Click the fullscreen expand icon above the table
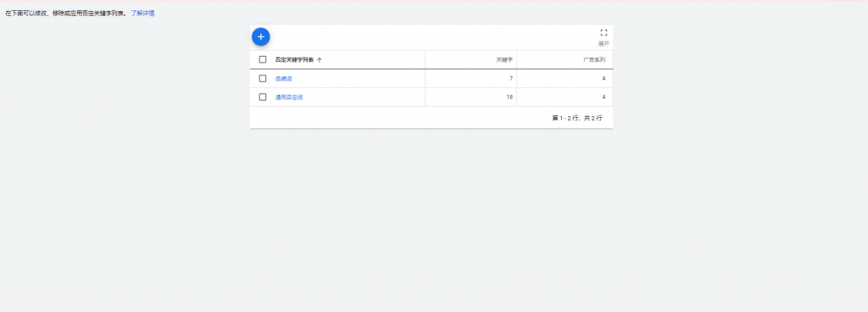 (604, 32)
